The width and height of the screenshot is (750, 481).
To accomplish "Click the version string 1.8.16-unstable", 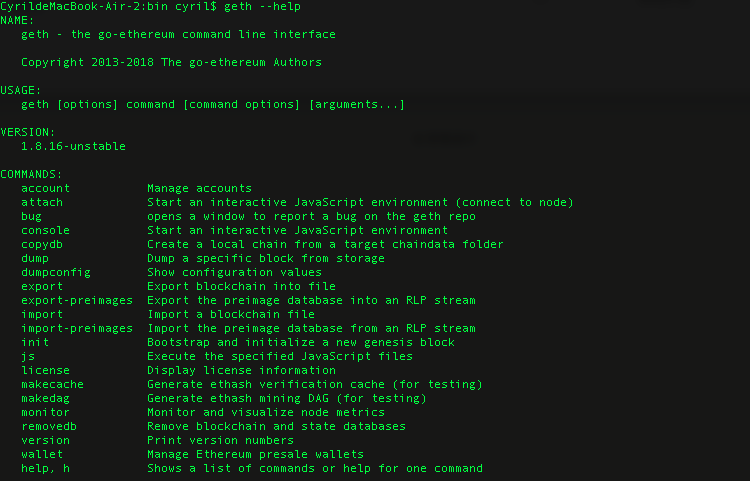I will [73, 146].
